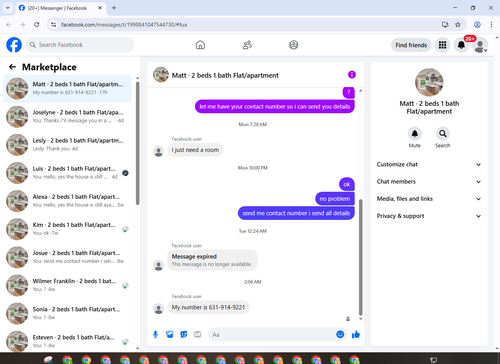The height and width of the screenshot is (364, 500).
Task: Search in conversation with magnifier icon
Action: click(443, 134)
